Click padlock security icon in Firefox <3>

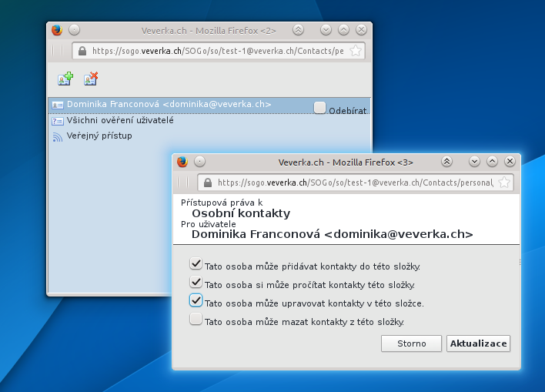(208, 183)
